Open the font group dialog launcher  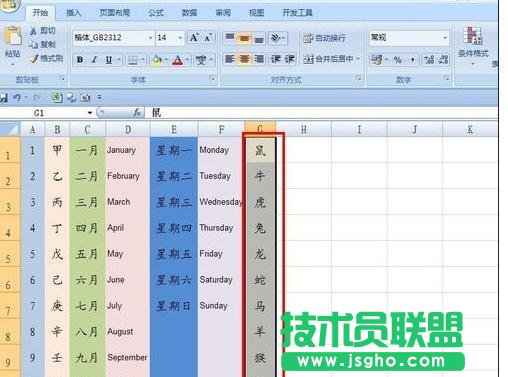pos(212,78)
